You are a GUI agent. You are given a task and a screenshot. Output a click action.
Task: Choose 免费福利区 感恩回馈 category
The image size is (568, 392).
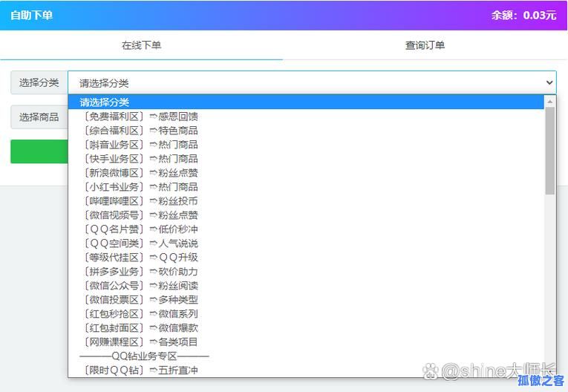tap(306, 117)
